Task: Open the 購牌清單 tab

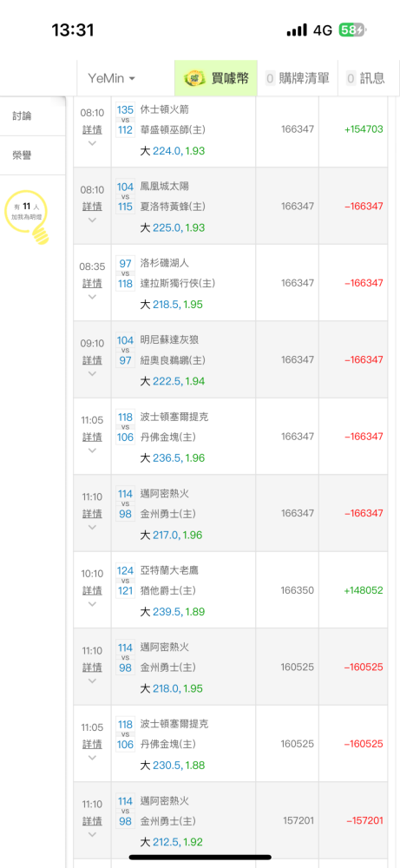Action: point(298,79)
